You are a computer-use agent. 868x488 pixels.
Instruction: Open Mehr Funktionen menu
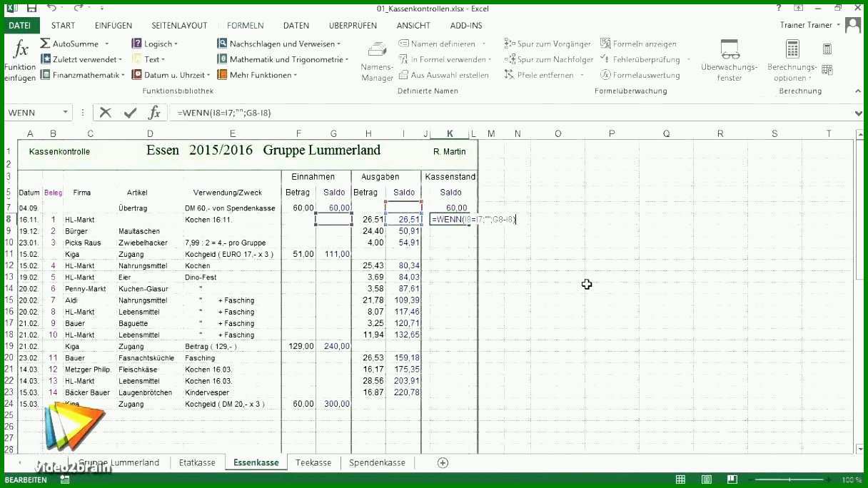pos(258,75)
